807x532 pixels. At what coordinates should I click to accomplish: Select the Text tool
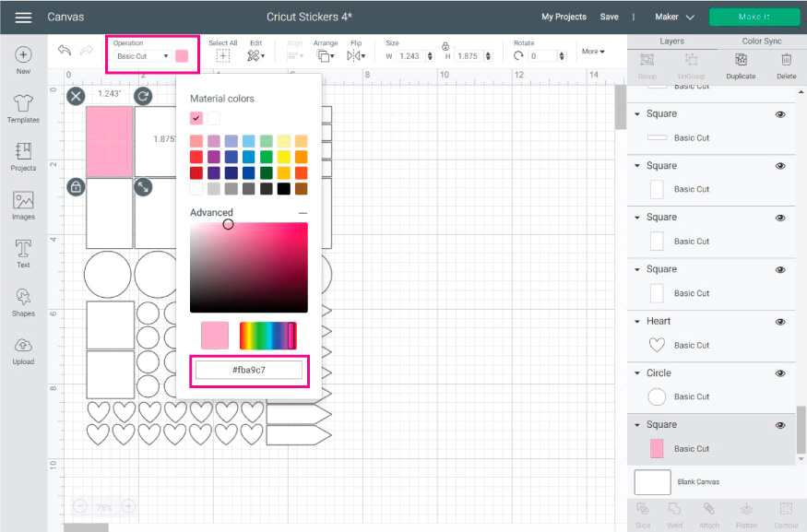[23, 254]
